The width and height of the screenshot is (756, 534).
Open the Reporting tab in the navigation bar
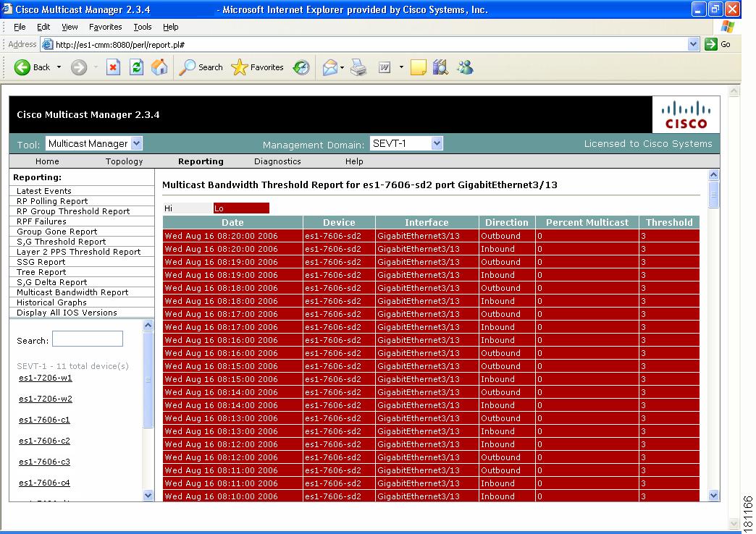(201, 161)
